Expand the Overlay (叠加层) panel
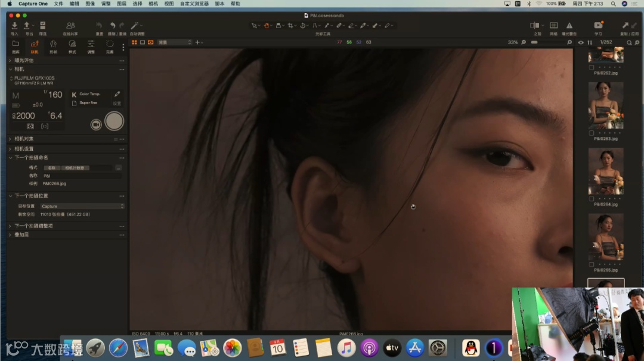The image size is (644, 361). pos(10,235)
